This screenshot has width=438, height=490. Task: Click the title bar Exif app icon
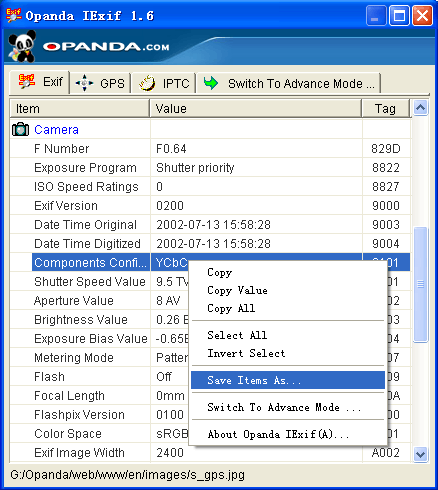coord(13,15)
